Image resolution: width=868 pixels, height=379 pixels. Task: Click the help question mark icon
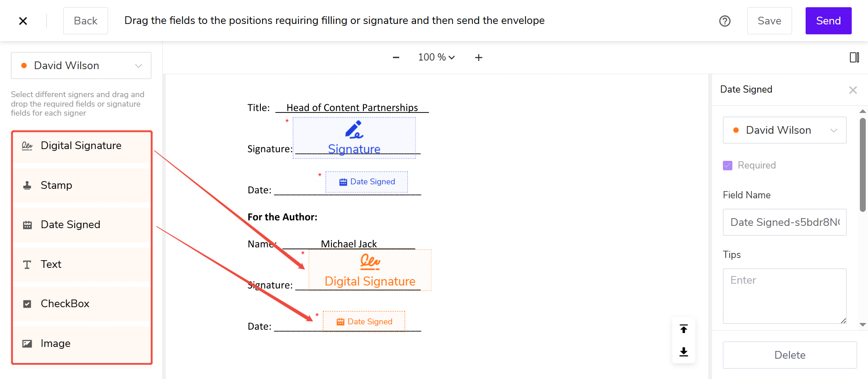[x=725, y=21]
